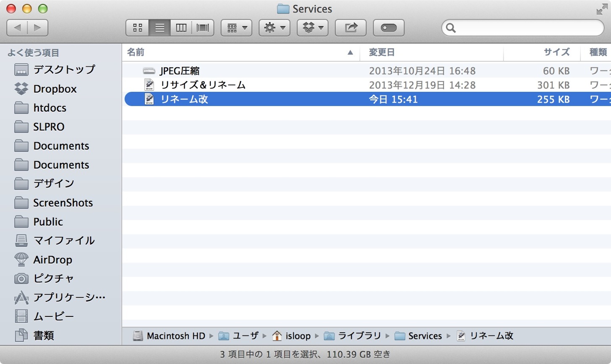Switch to column view

[x=181, y=28]
